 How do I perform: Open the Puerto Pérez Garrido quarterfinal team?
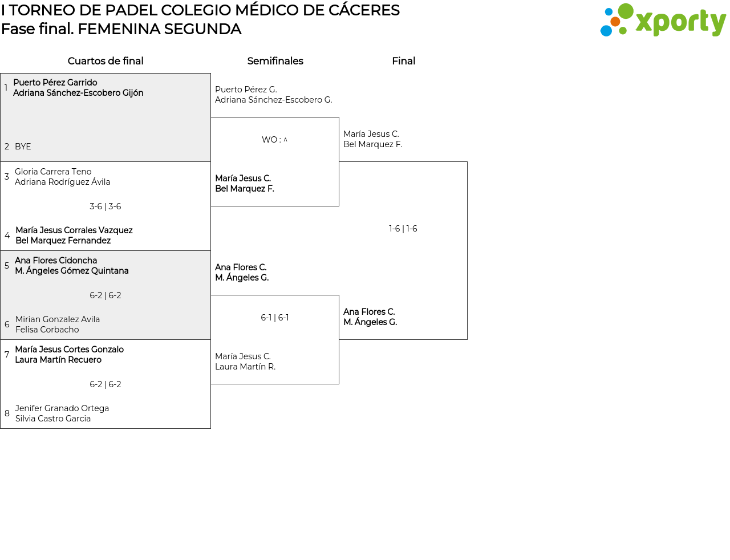click(78, 88)
